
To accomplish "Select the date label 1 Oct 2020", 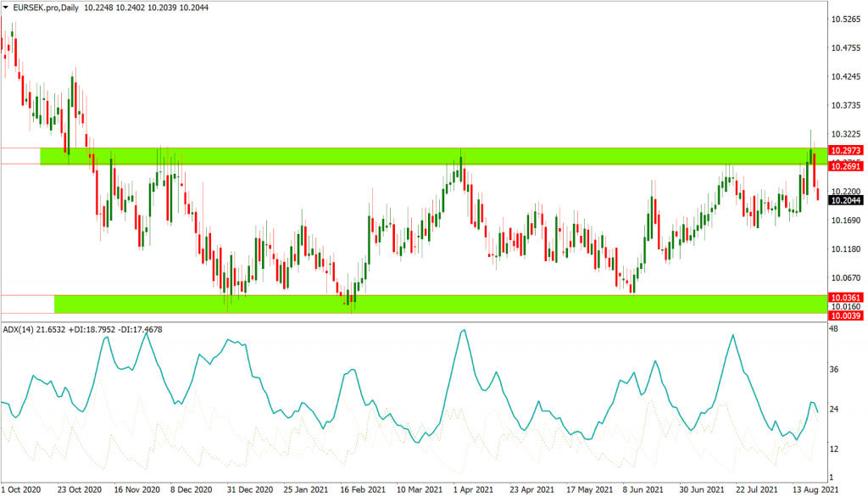I will click(19, 489).
